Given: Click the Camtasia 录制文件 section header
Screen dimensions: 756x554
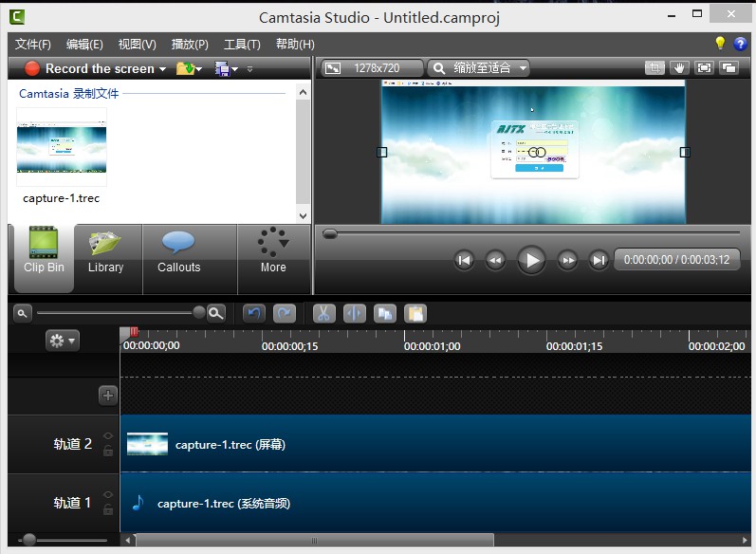Looking at the screenshot, I should coord(68,94).
